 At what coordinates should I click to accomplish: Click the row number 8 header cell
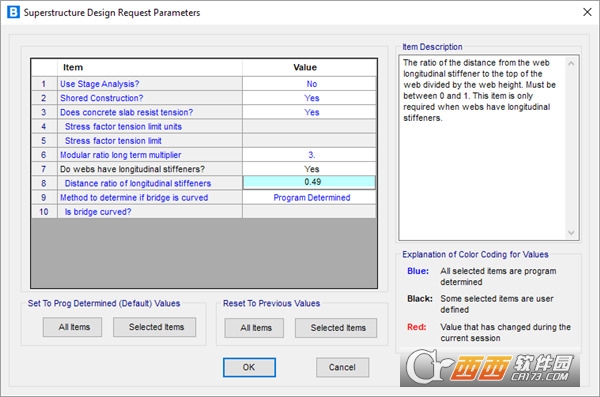coord(44,183)
